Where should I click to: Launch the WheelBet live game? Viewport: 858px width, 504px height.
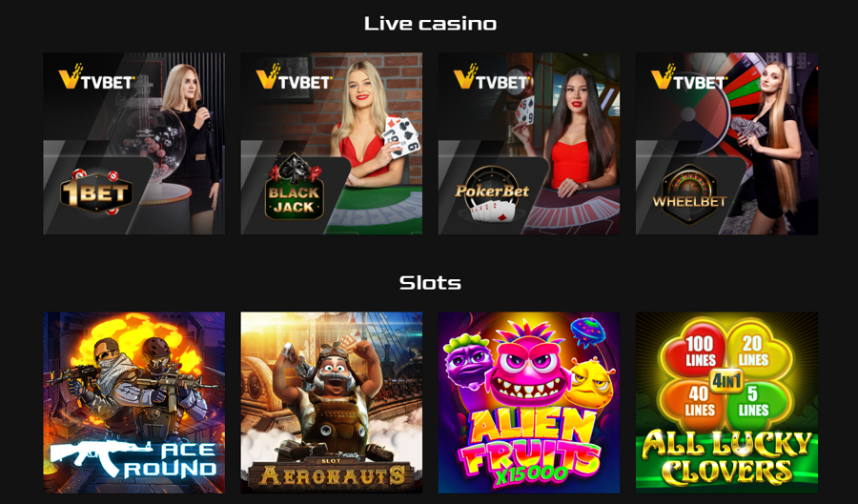726,143
